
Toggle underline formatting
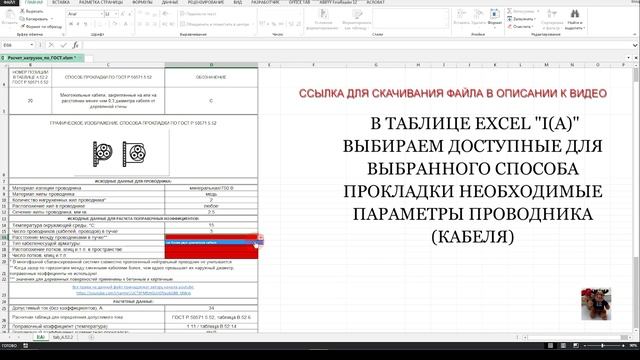click(86, 24)
